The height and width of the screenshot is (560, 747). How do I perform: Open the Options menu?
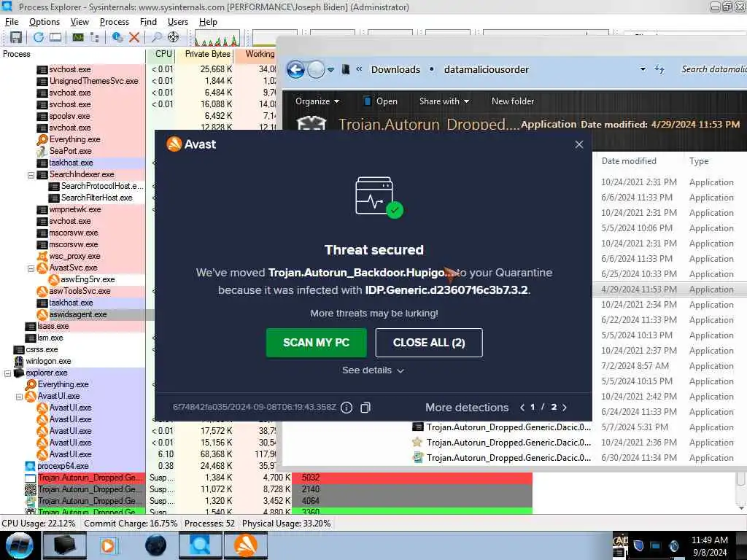(44, 22)
